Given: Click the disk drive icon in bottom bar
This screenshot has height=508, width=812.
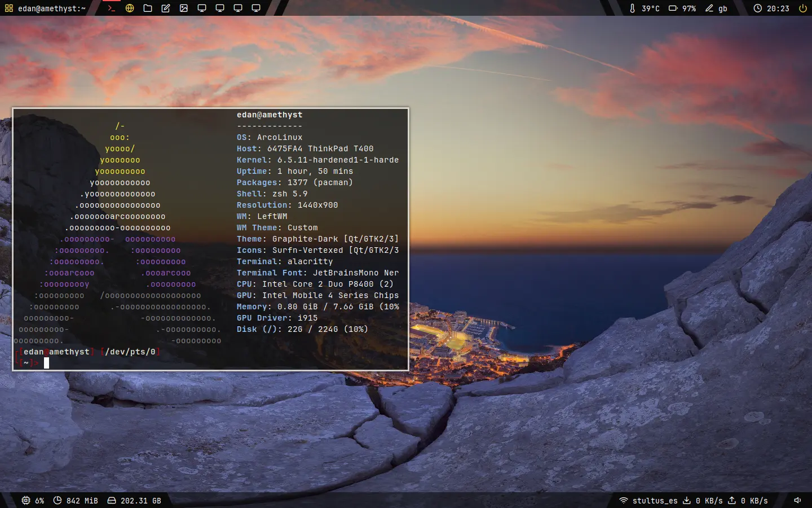Looking at the screenshot, I should tap(112, 500).
